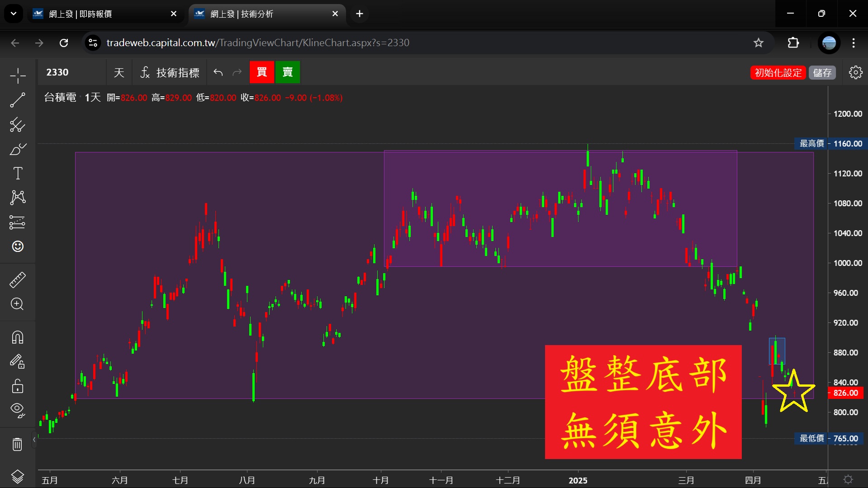Click the yellow star marker on chart
Viewport: 868px width, 488px height.
coord(793,392)
